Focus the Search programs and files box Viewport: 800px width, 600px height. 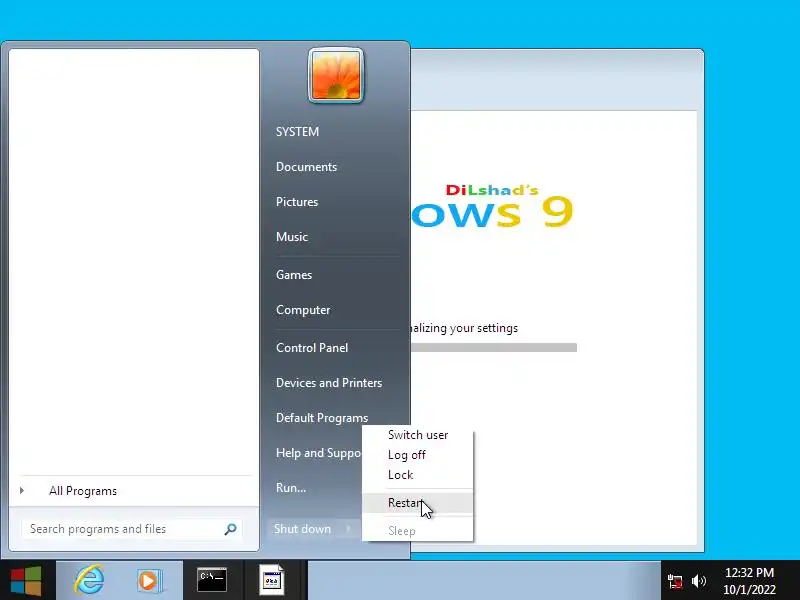click(131, 529)
